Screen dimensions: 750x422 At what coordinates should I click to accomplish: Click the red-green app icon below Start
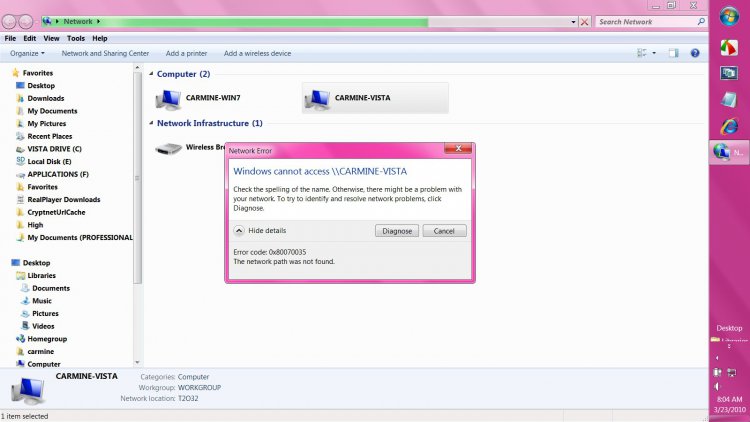click(x=729, y=47)
